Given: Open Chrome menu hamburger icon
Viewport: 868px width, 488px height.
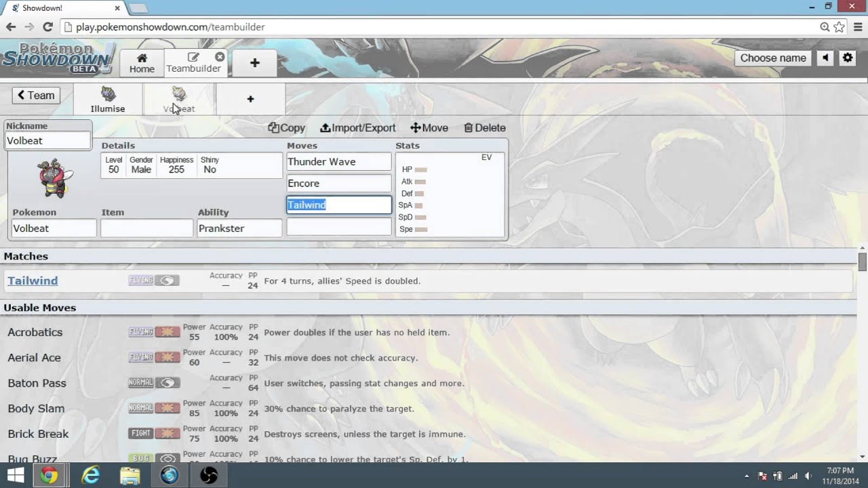Looking at the screenshot, I should click(x=858, y=27).
